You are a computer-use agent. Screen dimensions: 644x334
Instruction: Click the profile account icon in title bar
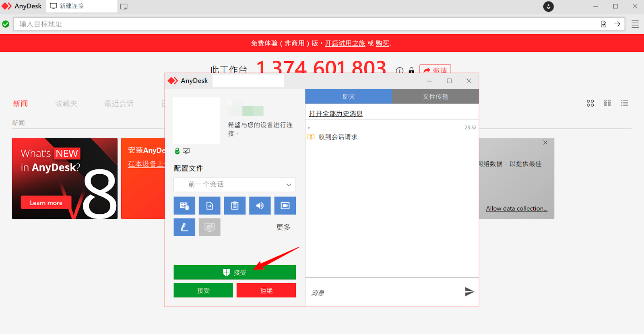pyautogui.click(x=549, y=6)
